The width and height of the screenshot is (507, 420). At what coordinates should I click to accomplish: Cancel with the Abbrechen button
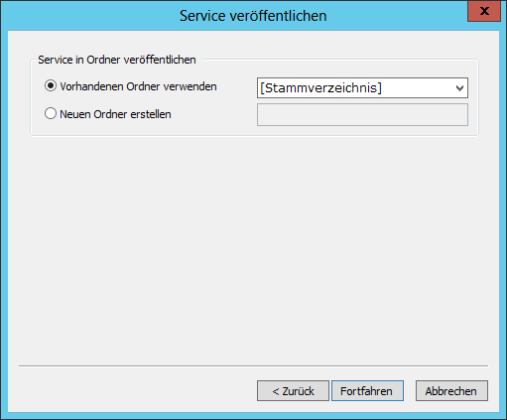451,391
